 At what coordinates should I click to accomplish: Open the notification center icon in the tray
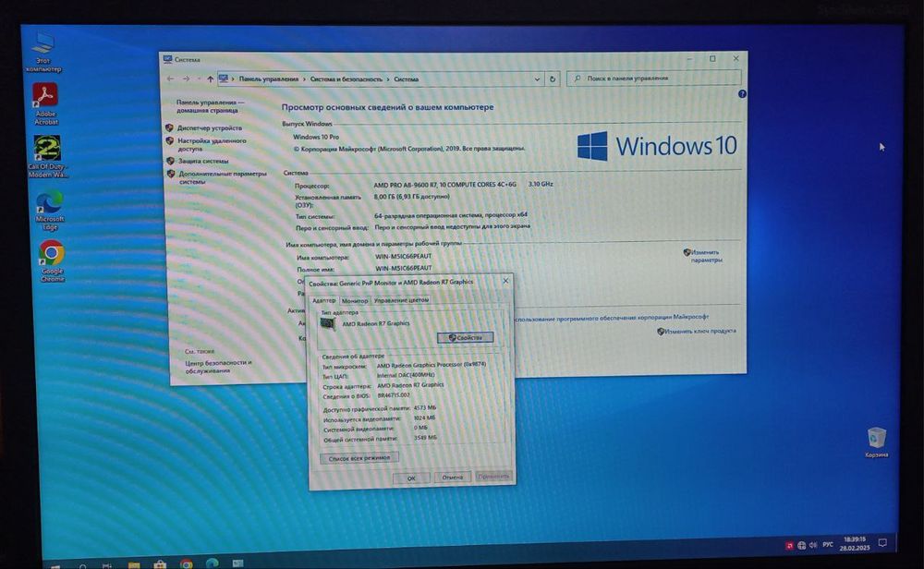click(x=882, y=543)
